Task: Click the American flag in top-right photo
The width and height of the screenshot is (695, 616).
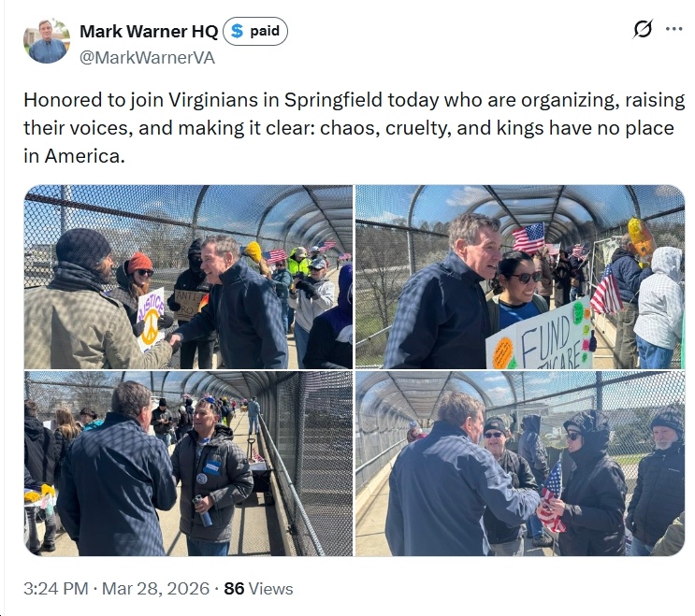Action: (528, 237)
